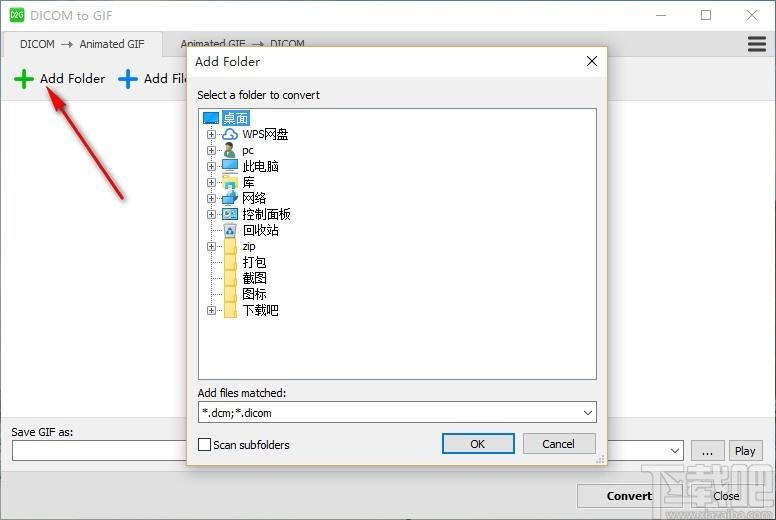
Task: Select the 图标 tree label
Action: coord(254,294)
